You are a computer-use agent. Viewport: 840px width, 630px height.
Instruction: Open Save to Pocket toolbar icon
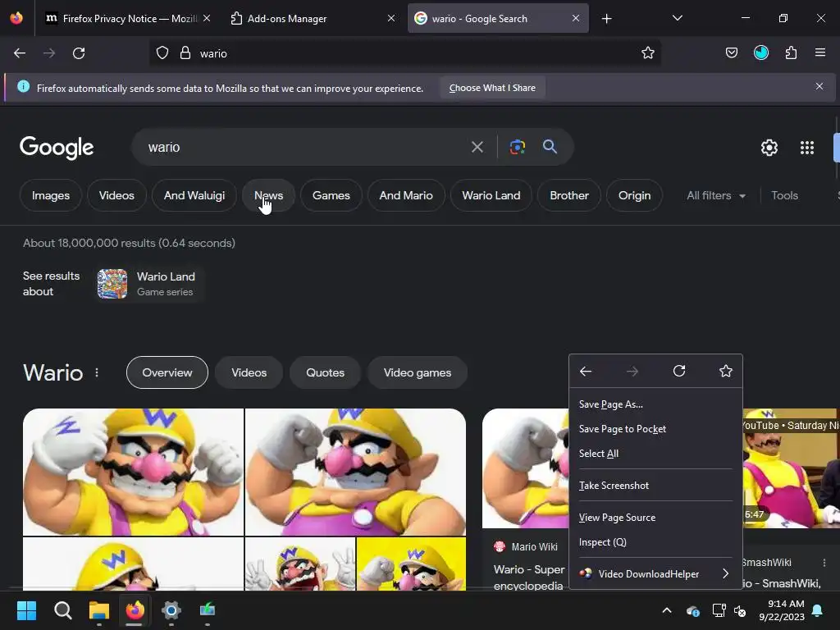731,53
